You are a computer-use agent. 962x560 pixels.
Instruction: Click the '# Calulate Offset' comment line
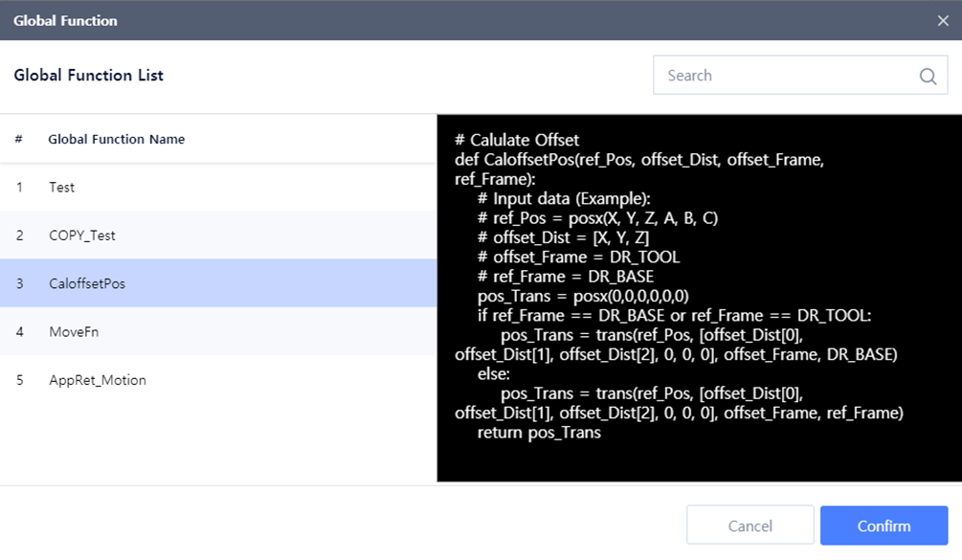click(517, 141)
